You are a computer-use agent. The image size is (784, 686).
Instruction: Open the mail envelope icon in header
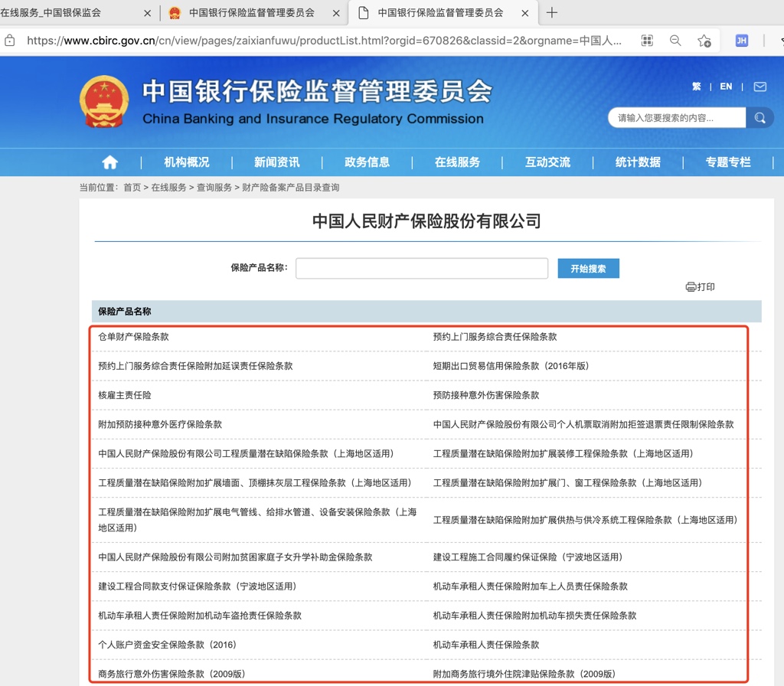point(760,87)
